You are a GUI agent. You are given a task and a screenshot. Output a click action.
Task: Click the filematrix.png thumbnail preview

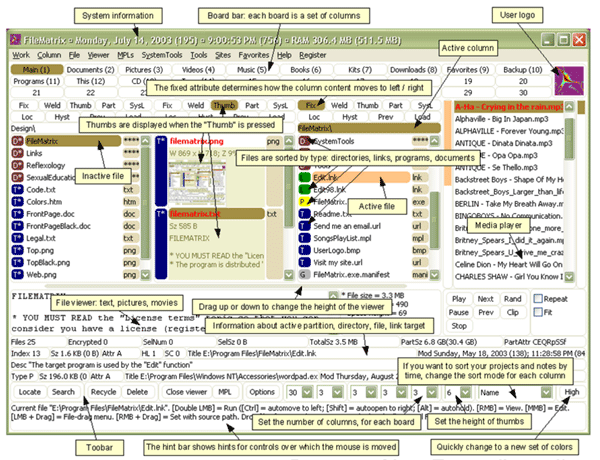tap(197, 182)
